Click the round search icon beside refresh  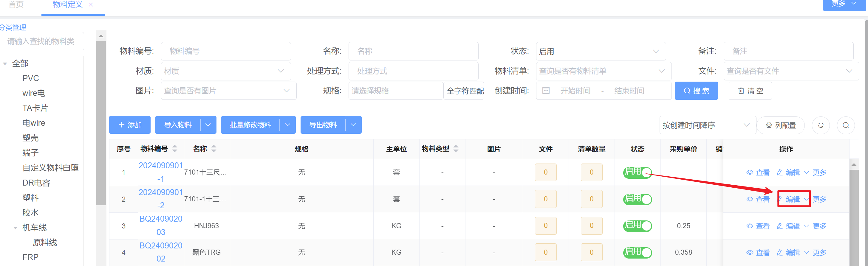coord(846,125)
